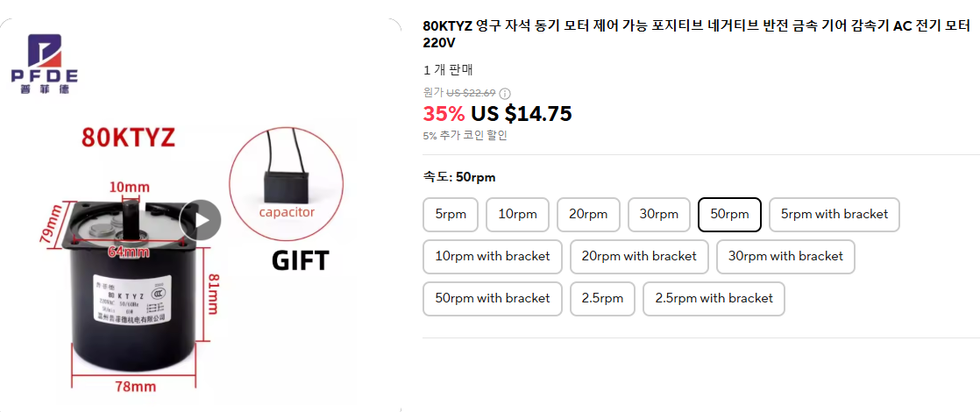Select 20rpm with bracket variant
The image size is (980, 412).
[638, 257]
